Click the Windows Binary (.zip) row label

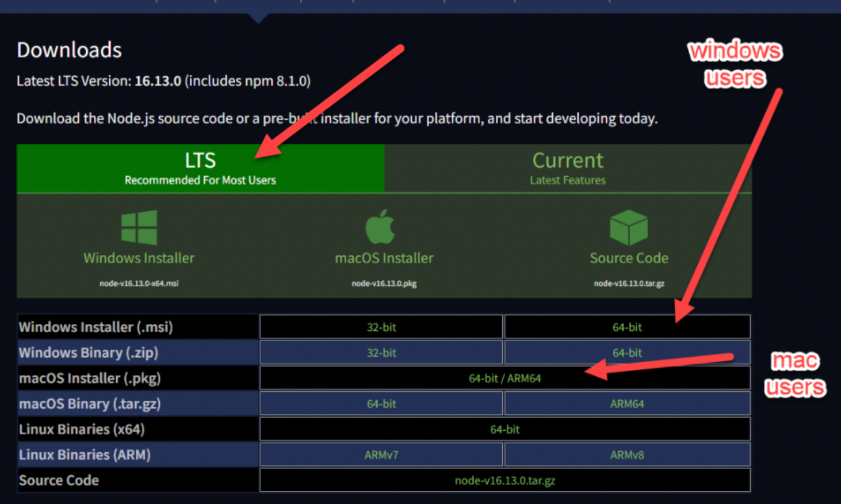coord(89,353)
